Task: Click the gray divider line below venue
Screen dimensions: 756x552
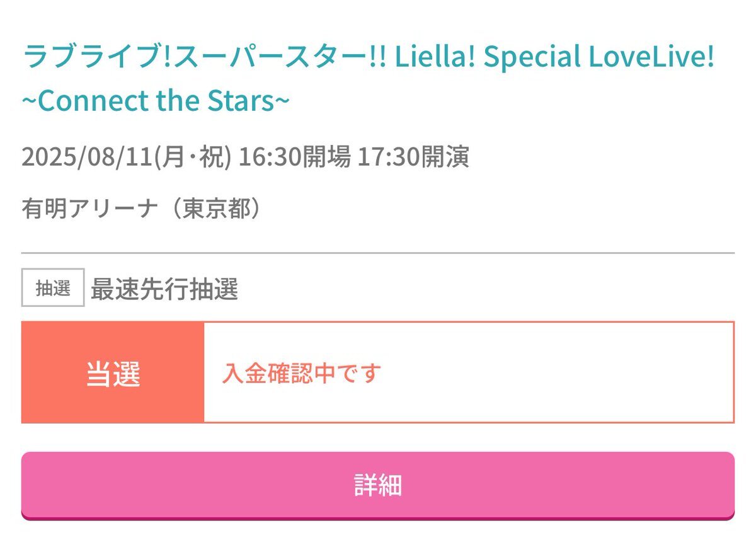Action: [378, 253]
